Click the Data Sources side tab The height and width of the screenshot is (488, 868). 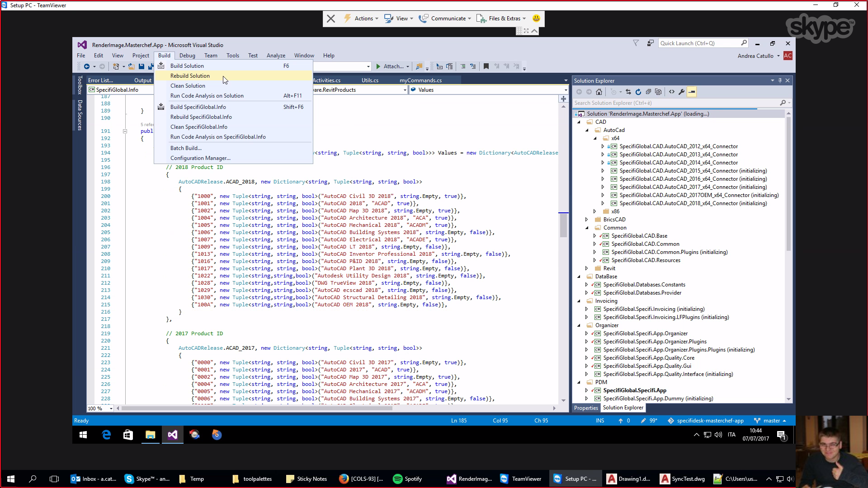tap(80, 115)
